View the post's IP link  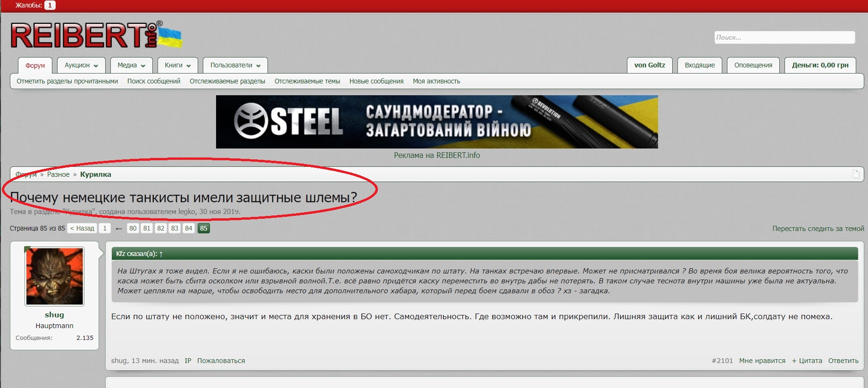tap(188, 361)
